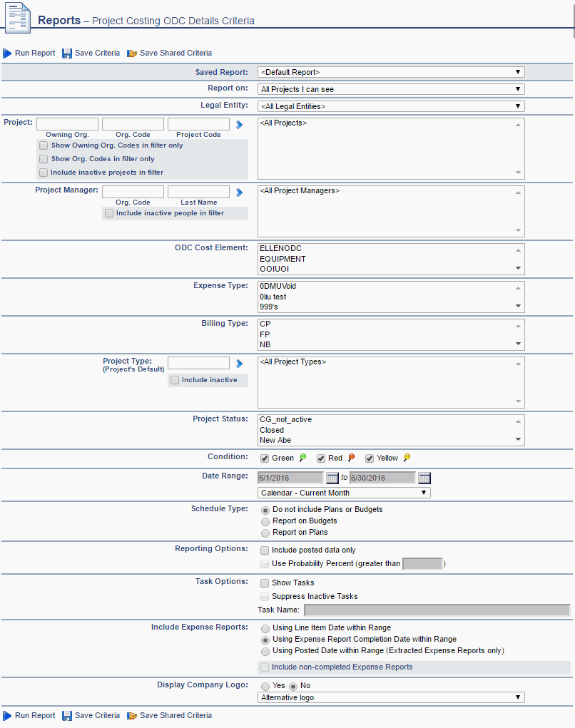Click down arrow in Billing Type list
This screenshot has height=728, width=575.
pyautogui.click(x=519, y=344)
